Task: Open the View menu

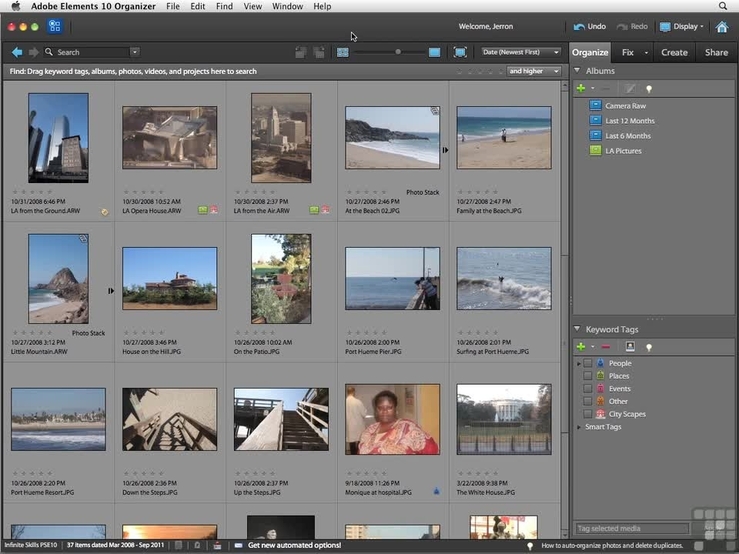Action: 253,6
